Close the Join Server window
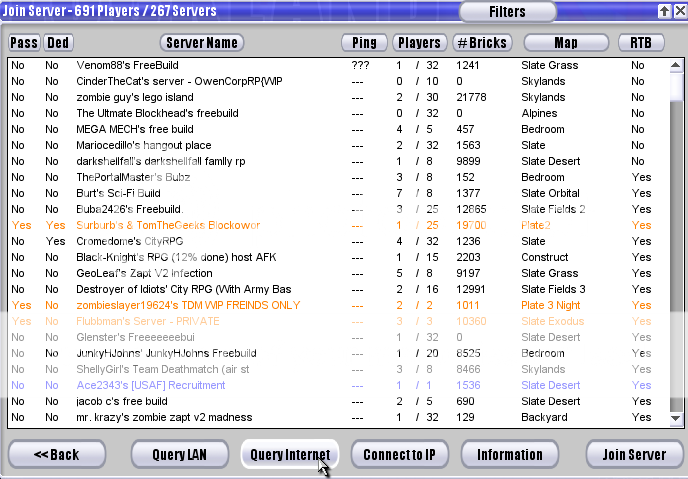The width and height of the screenshot is (688, 479). (677, 11)
